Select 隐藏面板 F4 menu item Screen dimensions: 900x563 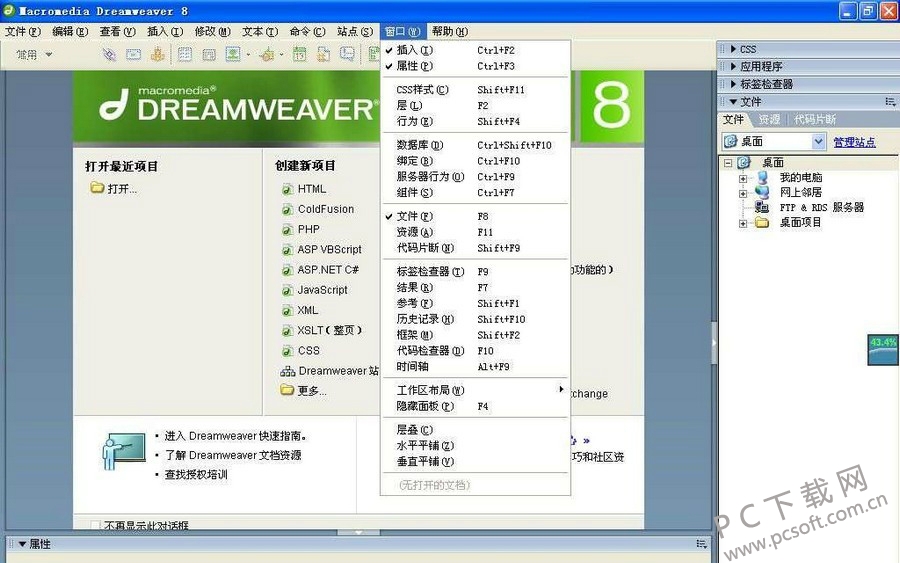point(475,406)
